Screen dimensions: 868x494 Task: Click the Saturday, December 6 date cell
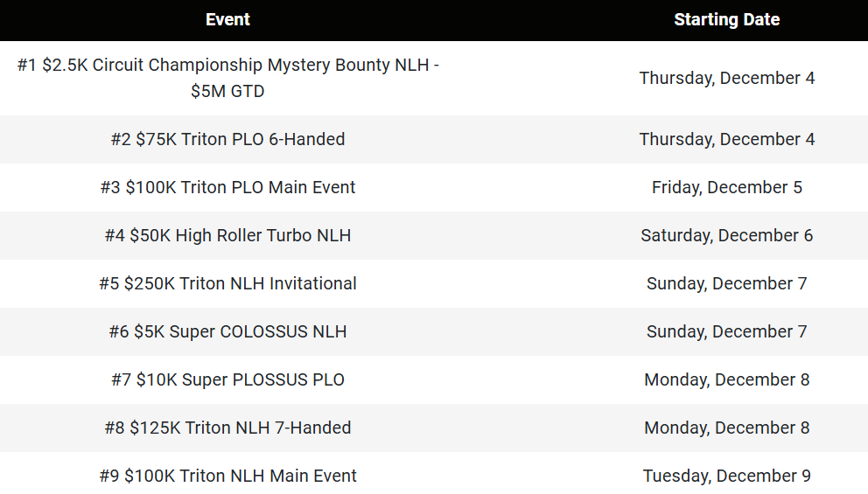click(x=726, y=235)
